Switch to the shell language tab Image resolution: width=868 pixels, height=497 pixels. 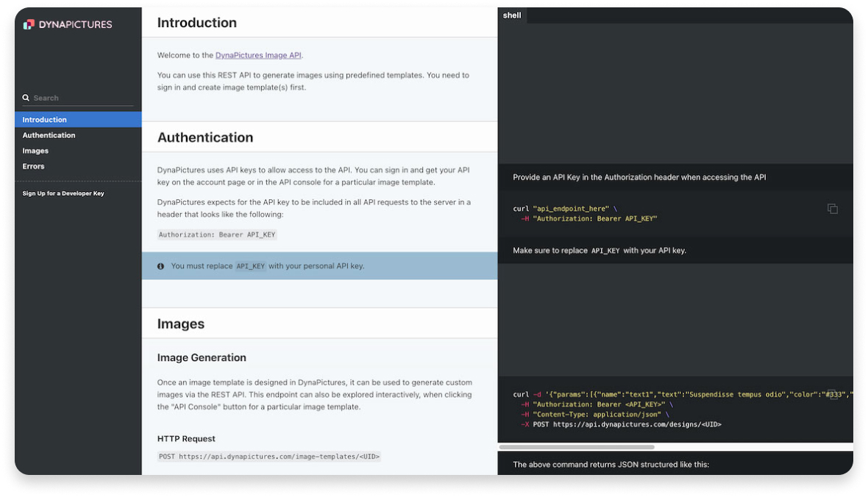[512, 15]
